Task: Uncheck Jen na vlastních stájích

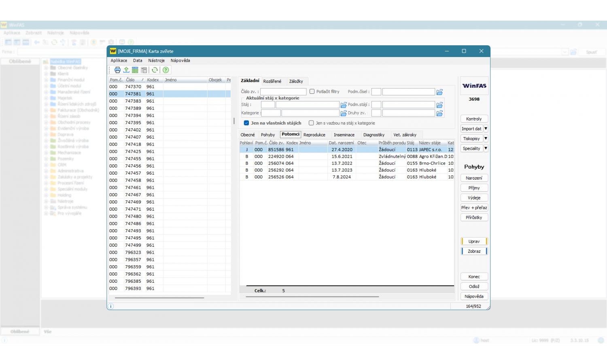Action: (246, 123)
